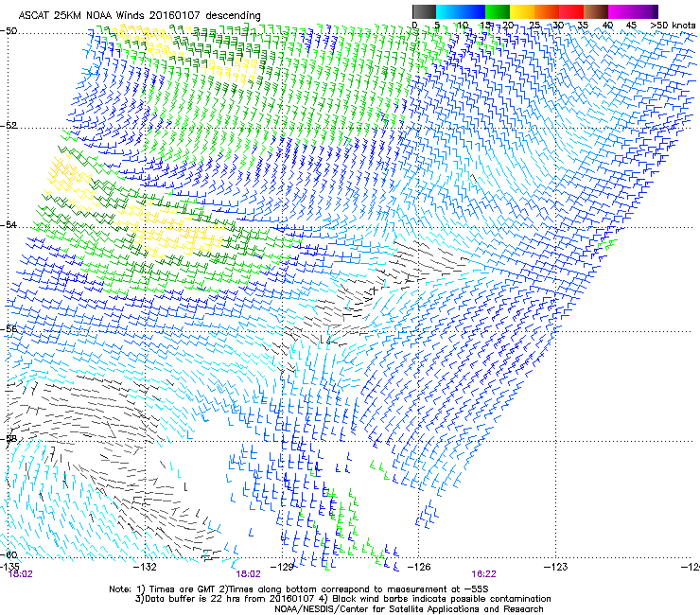This screenshot has width=700, height=615.
Task: Click the '-126' longitude axis label
Action: 419,567
